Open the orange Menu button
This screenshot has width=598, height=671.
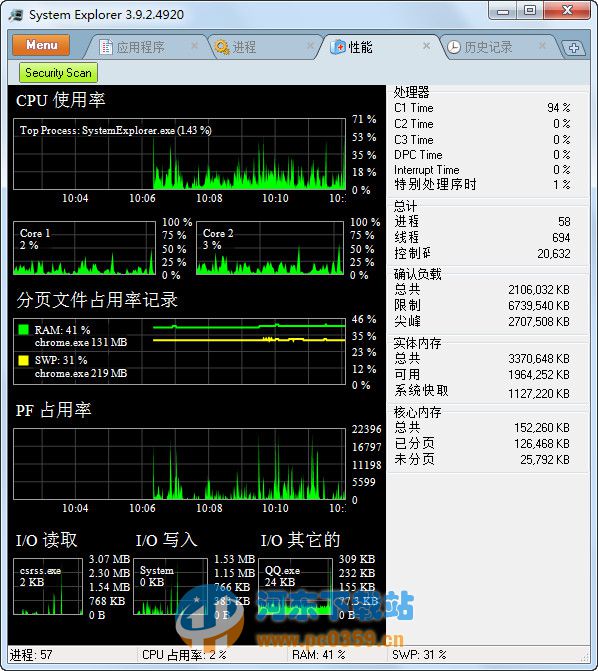[x=41, y=45]
